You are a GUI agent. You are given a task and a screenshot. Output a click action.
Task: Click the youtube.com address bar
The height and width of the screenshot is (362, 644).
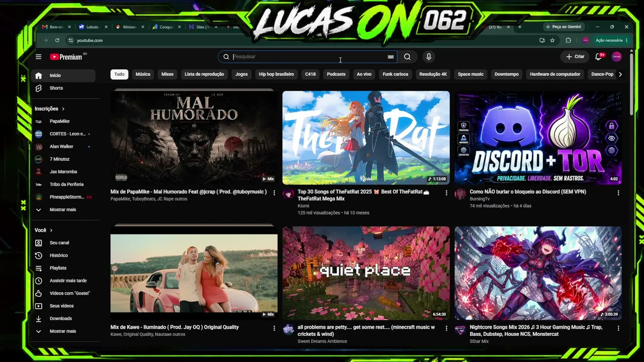click(x=302, y=40)
